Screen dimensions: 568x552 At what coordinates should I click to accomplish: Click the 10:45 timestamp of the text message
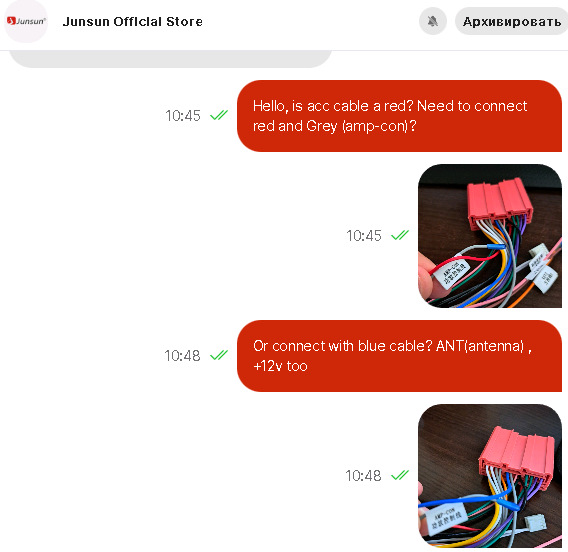click(x=183, y=116)
